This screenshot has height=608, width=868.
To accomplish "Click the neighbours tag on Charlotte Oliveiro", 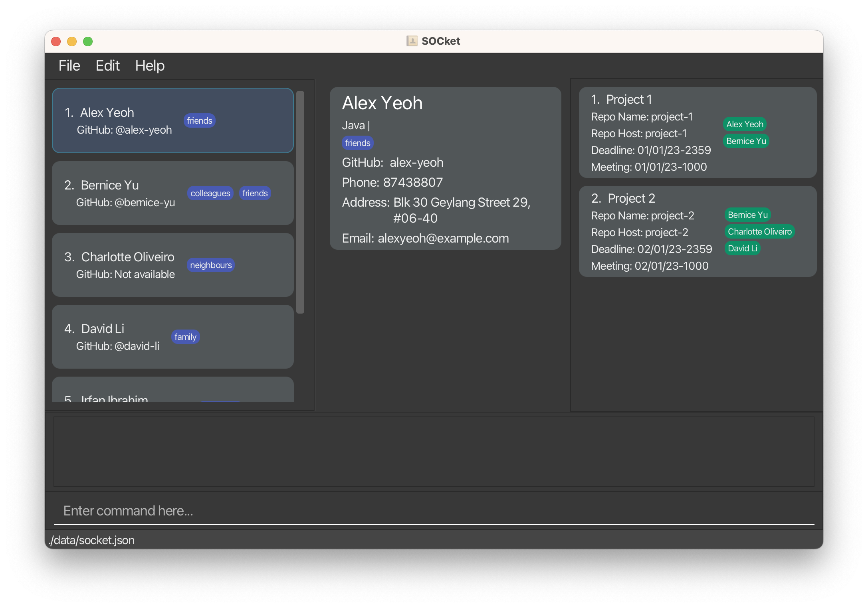I will (x=211, y=265).
